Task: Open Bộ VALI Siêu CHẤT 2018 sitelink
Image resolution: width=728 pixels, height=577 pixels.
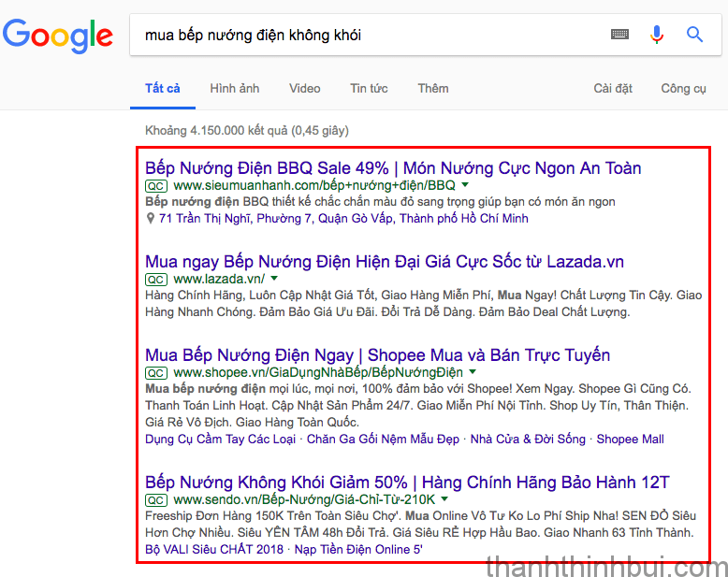Action: pyautogui.click(x=214, y=550)
